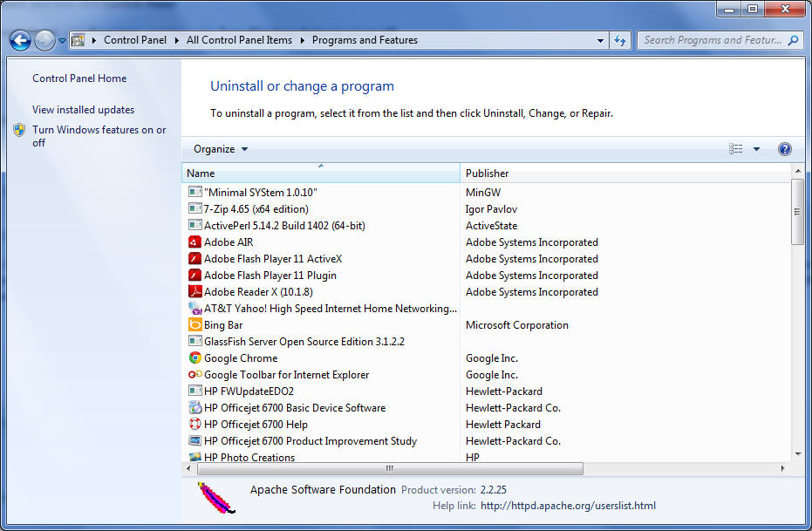This screenshot has width=812, height=531.
Task: Open Control Panel Home link
Action: pos(79,78)
